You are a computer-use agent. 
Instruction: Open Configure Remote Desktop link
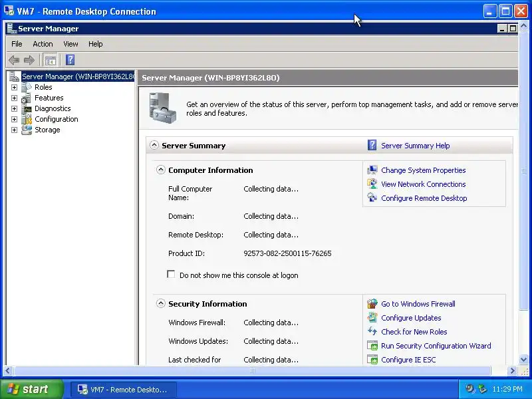424,198
